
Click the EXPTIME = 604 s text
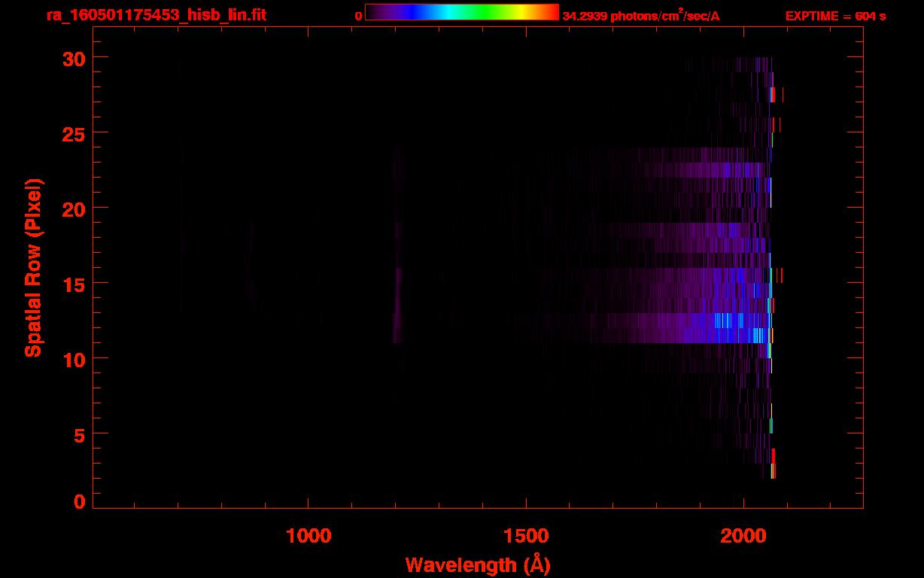pos(835,16)
